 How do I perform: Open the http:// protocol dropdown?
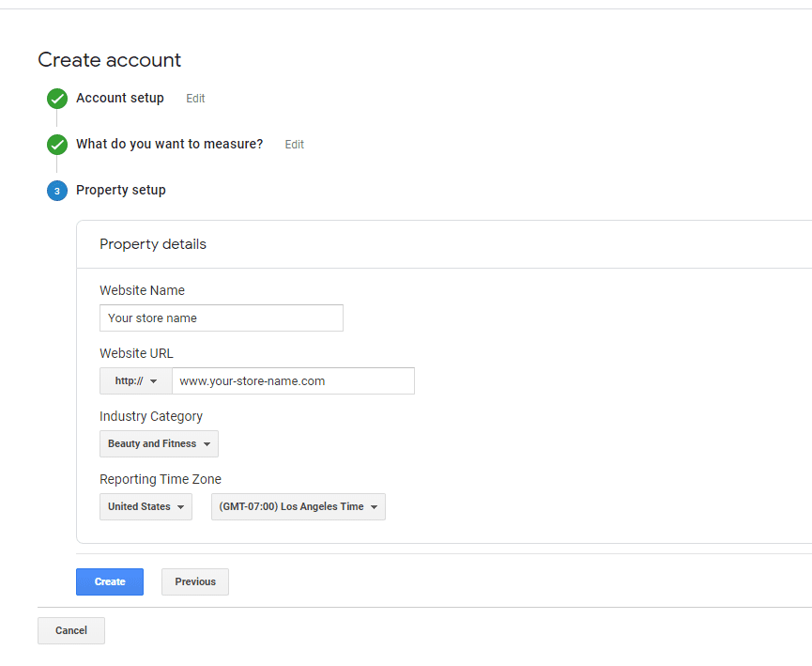[x=136, y=381]
